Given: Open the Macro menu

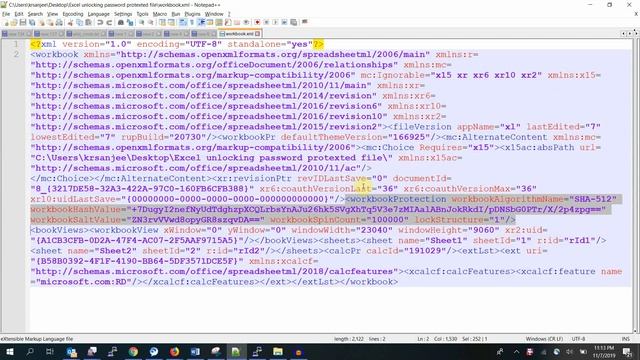Looking at the screenshot, I should 160,14.
